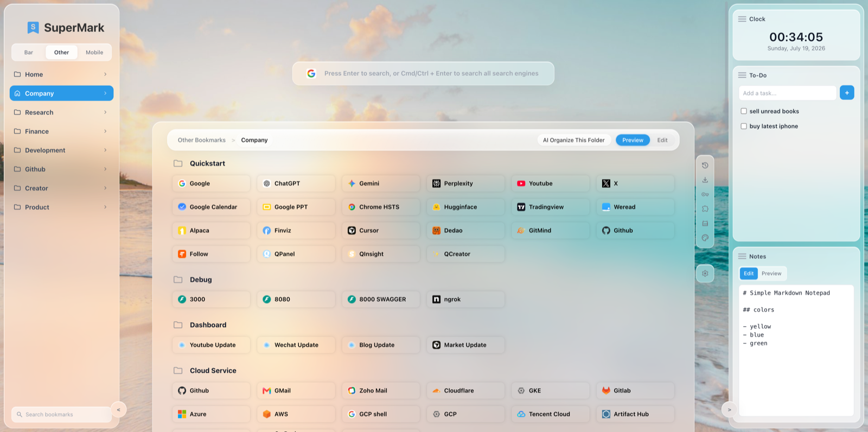The image size is (868, 432).
Task: Open the settings gear icon
Action: coord(705,274)
